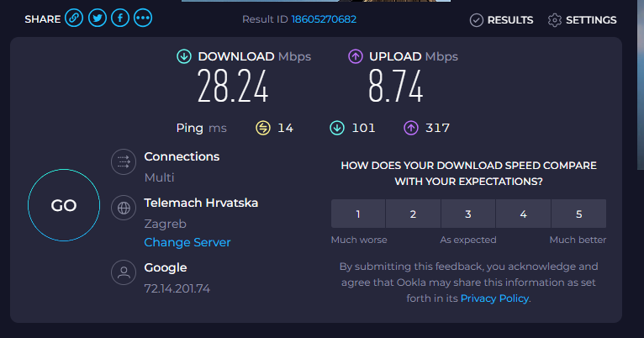Open more share options ellipsis

(x=143, y=18)
